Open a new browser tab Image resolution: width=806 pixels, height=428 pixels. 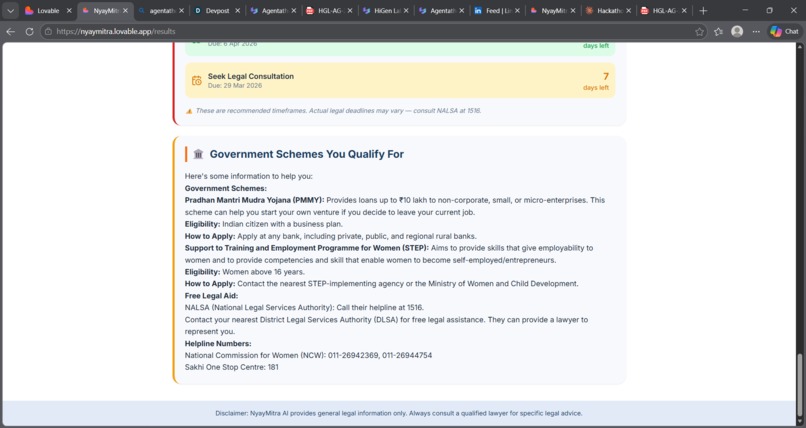[x=703, y=11]
